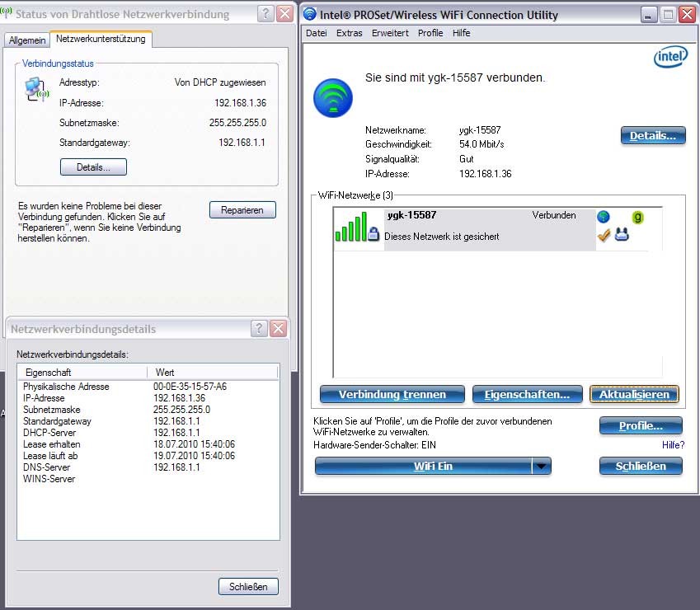This screenshot has height=610, width=700.
Task: Click the blue router icon in network row
Action: pyautogui.click(x=622, y=236)
